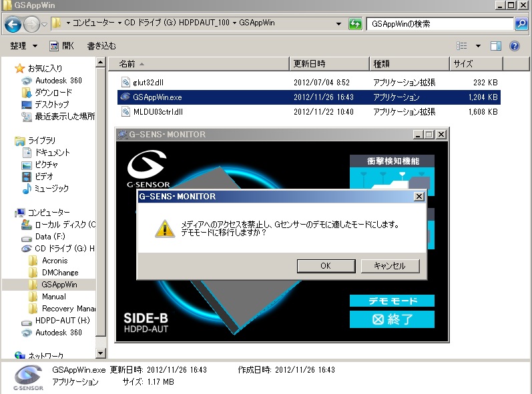Select the MLDU03ctrl.dll file

[x=158, y=112]
